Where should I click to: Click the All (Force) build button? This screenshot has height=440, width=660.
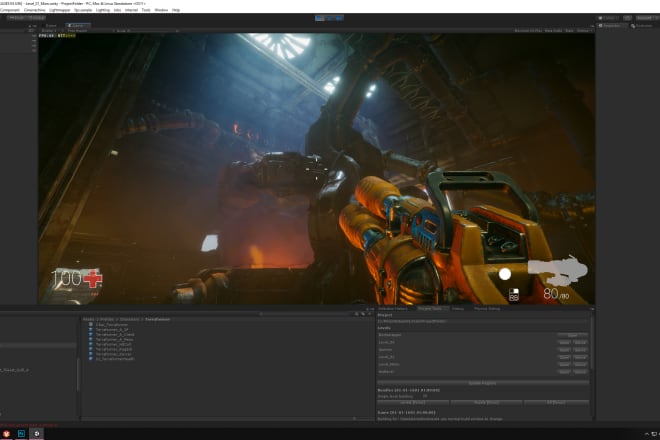[x=556, y=403]
